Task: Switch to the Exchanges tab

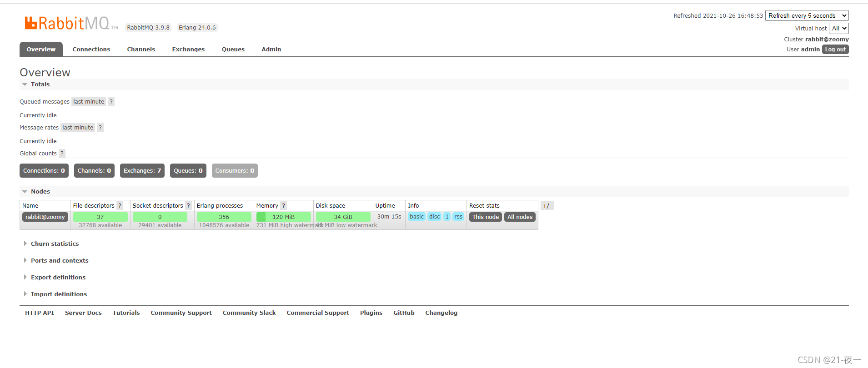Action: tap(188, 49)
